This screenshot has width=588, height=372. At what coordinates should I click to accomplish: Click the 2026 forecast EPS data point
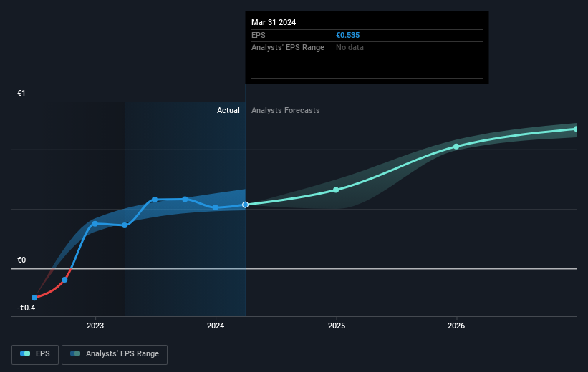coord(456,147)
